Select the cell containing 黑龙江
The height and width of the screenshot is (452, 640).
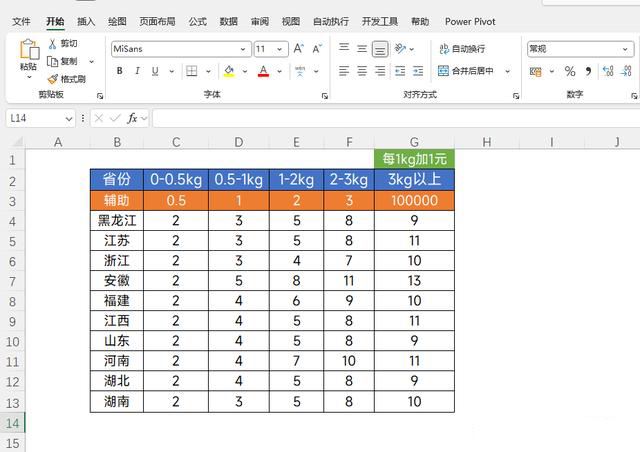117,220
